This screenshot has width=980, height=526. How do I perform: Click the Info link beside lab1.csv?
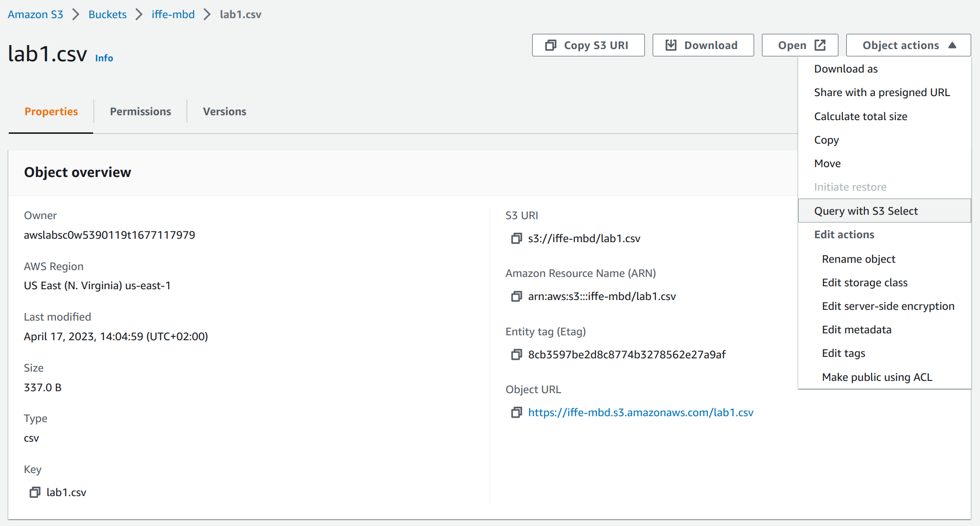(x=104, y=58)
